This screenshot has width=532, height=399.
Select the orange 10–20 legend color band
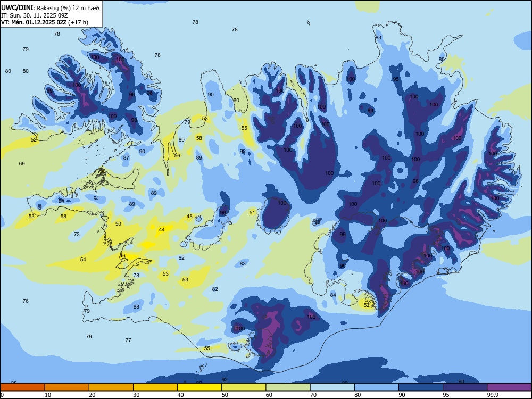67,387
